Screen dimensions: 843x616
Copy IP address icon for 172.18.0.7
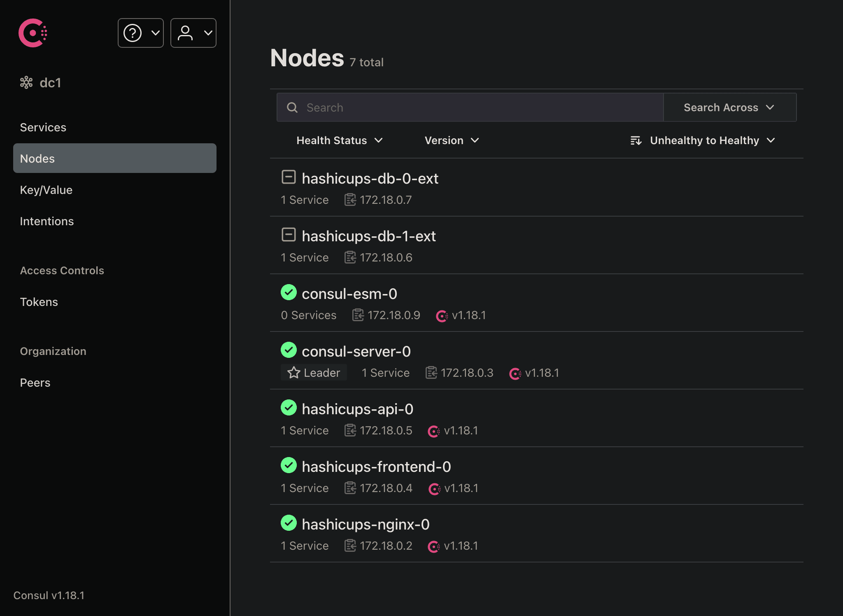[x=350, y=200]
